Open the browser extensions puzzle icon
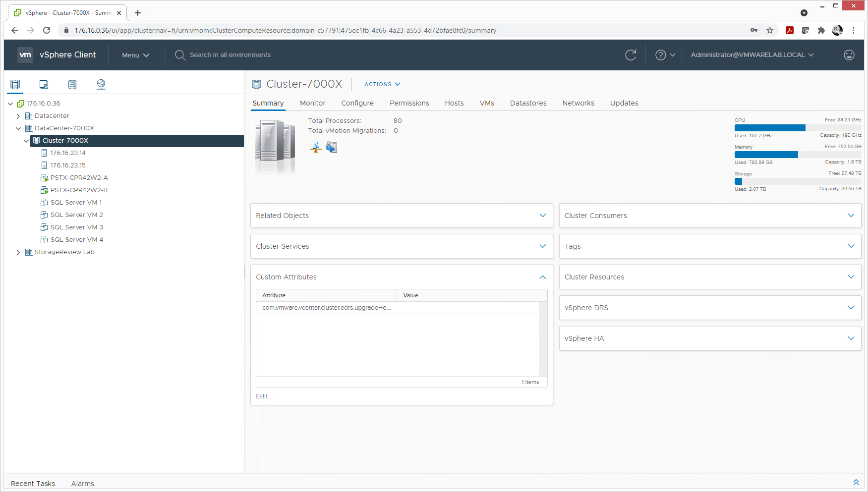 (x=821, y=30)
